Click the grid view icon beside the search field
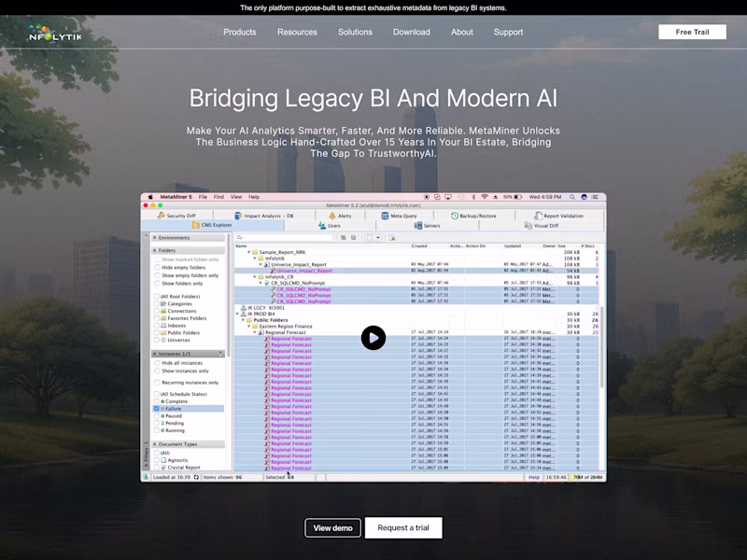Image resolution: width=747 pixels, height=560 pixels. coord(344,235)
